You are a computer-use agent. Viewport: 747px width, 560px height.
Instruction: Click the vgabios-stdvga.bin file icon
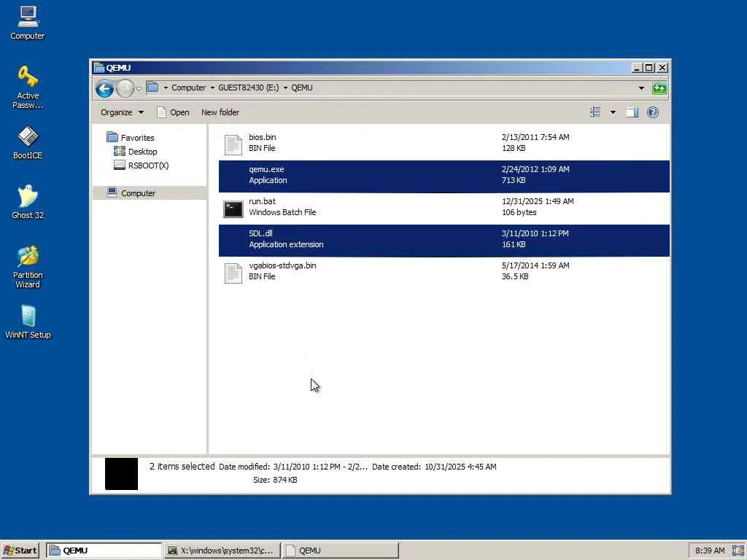point(233,273)
